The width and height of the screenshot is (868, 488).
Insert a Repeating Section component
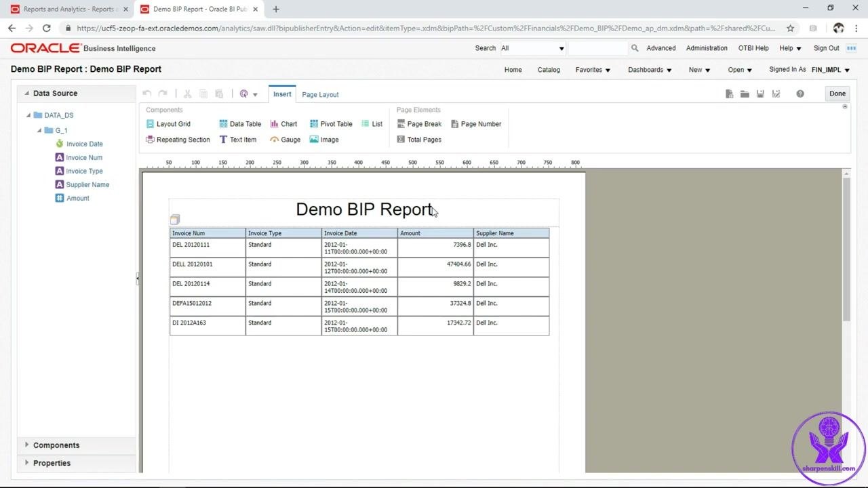[x=178, y=140]
